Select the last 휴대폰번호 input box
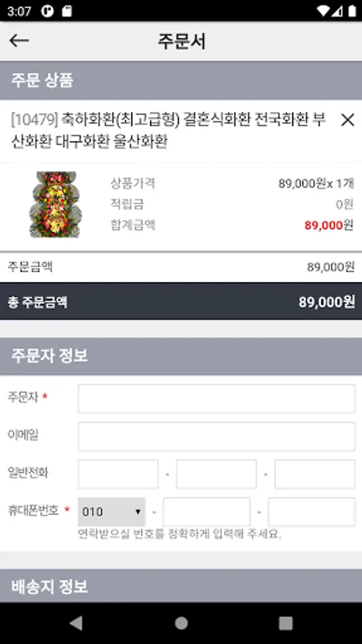Screen dimensions: 362x644 [x=311, y=512]
